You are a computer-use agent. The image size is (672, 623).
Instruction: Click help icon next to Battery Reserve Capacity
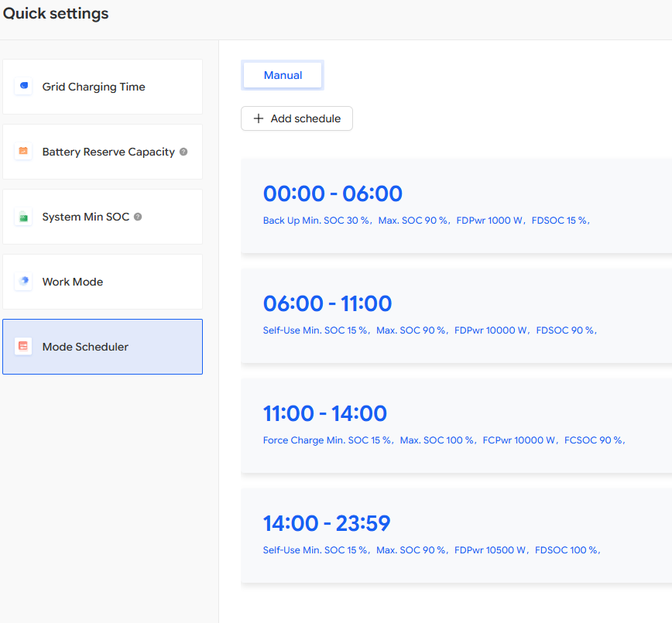click(183, 152)
